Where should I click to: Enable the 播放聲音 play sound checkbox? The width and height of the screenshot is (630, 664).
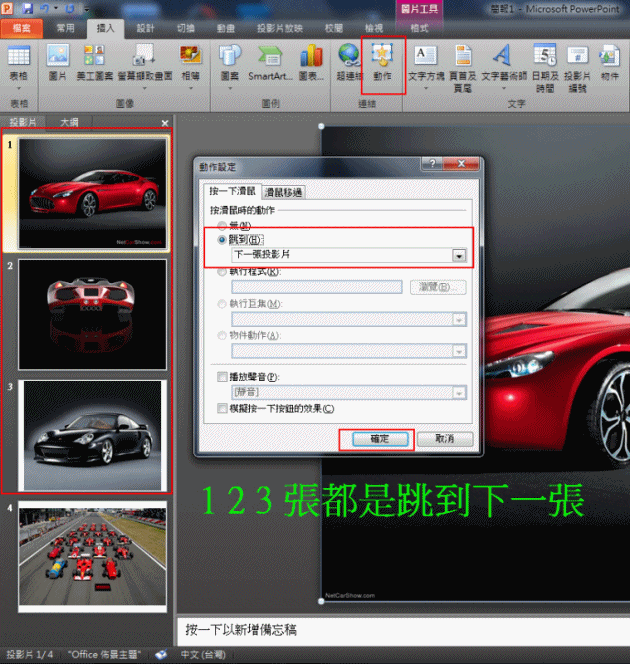[222, 376]
